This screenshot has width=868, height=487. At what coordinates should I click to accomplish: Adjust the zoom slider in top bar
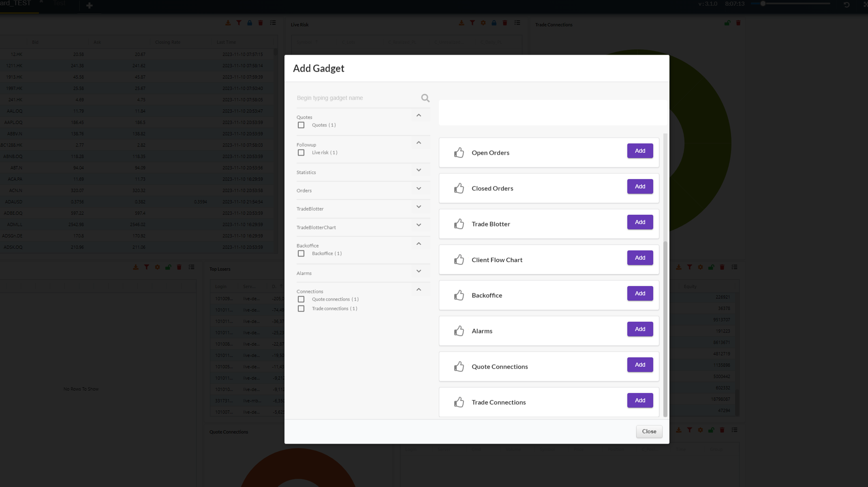tap(763, 4)
